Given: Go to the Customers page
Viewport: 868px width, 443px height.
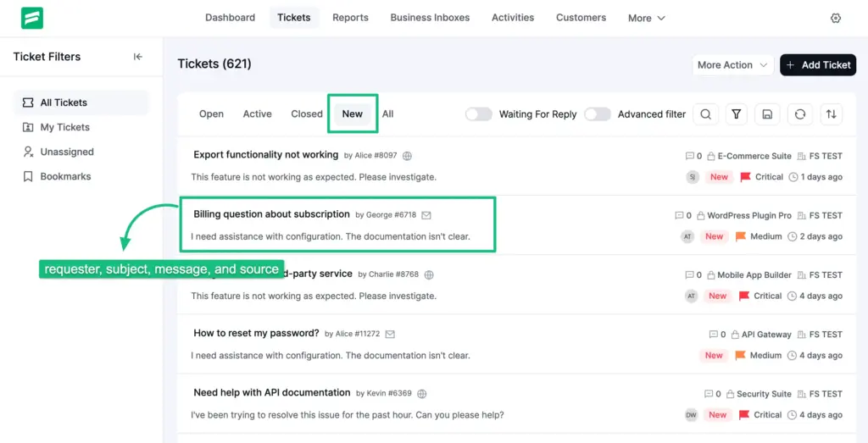Looking at the screenshot, I should [581, 18].
